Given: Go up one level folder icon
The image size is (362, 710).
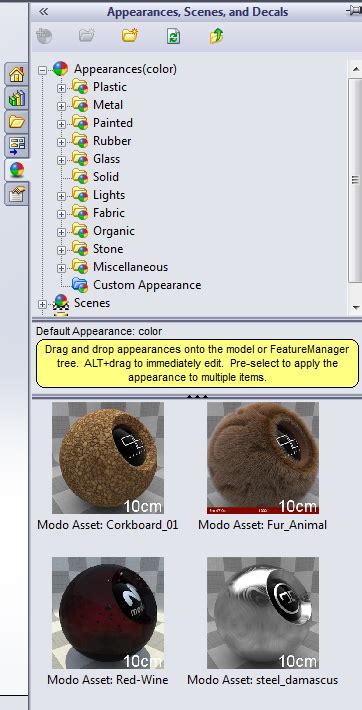Looking at the screenshot, I should (216, 36).
